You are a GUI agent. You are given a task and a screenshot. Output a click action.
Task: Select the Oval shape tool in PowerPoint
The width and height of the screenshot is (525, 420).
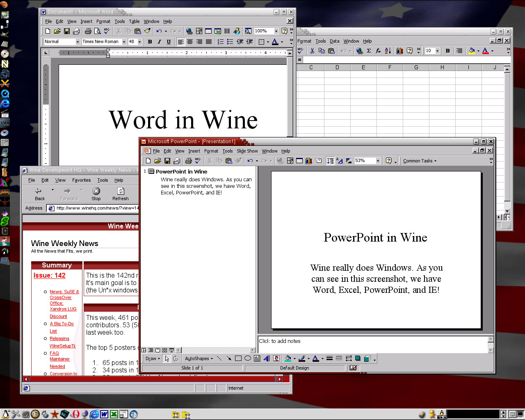tap(247, 358)
